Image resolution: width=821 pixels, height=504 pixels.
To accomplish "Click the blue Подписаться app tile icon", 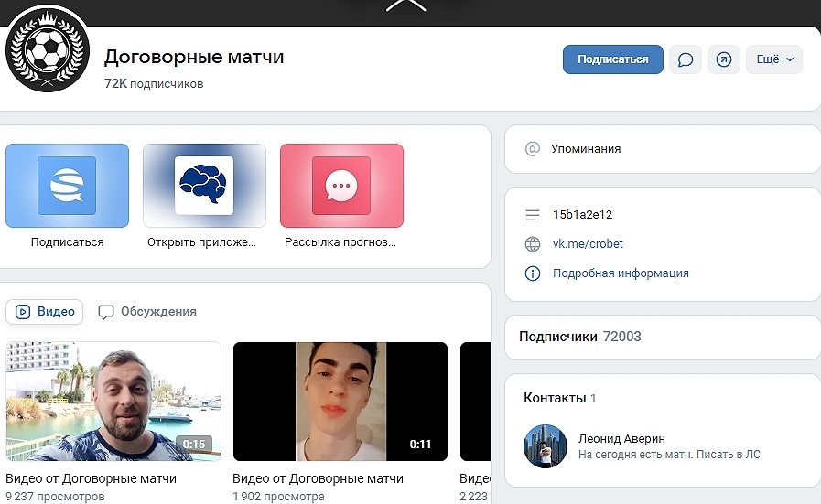I will (x=67, y=187).
